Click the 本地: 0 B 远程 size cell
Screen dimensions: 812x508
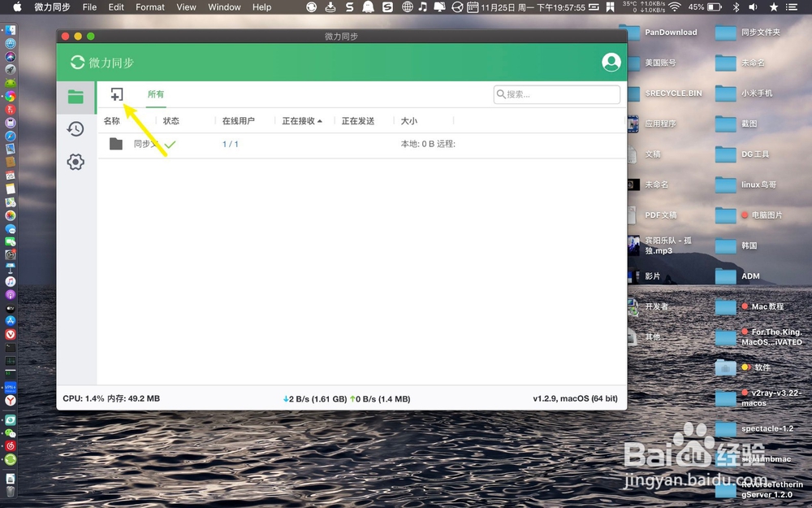tap(428, 144)
